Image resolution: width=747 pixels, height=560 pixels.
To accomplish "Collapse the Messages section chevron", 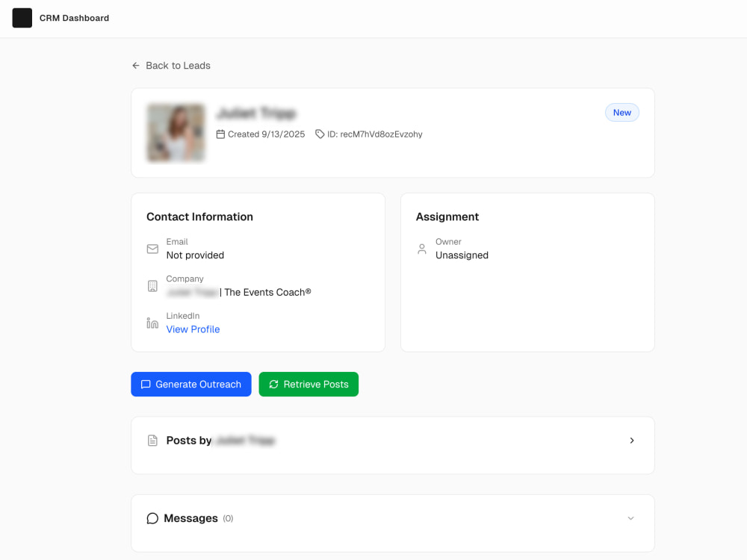I will [630, 518].
